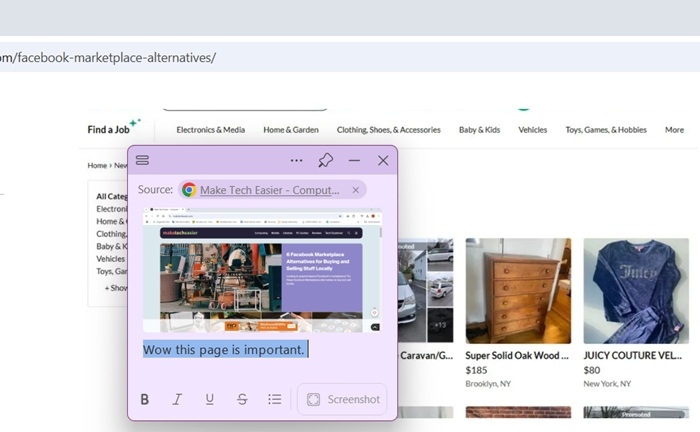Close the sticky note window
The width and height of the screenshot is (700, 432).
coord(383,160)
